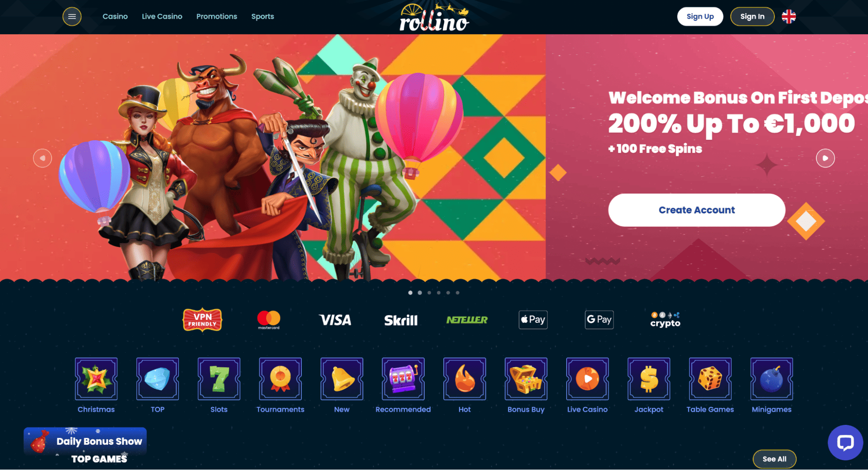Select the third carousel dot indicator
868x470 pixels.
429,293
